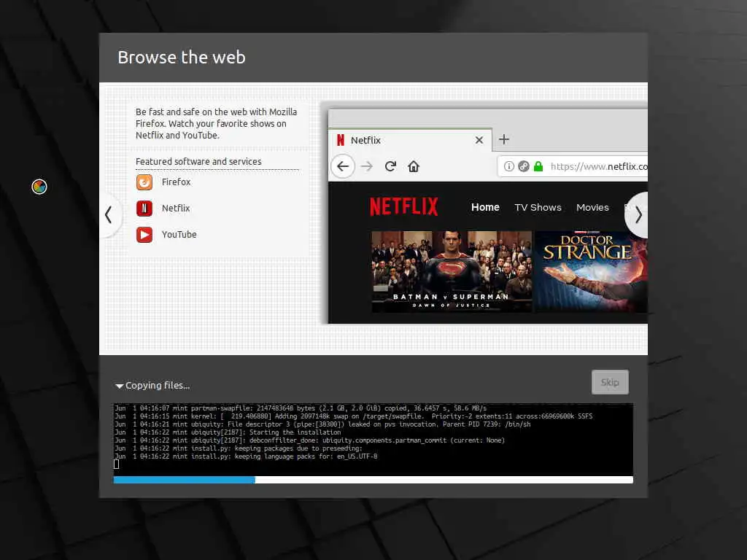Click the red Netflix icon in featured list
Screen dimensions: 747x560
coord(144,208)
